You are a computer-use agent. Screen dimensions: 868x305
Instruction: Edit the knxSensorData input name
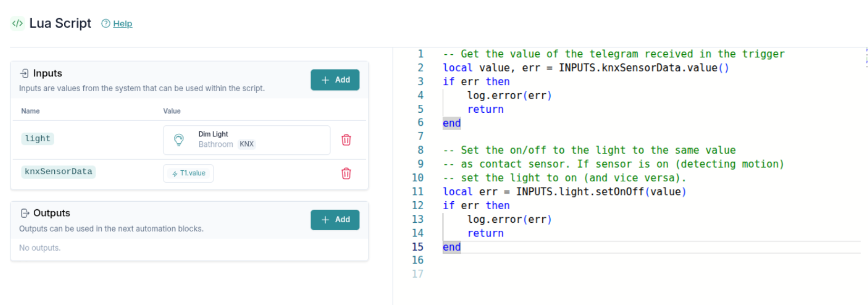[58, 172]
